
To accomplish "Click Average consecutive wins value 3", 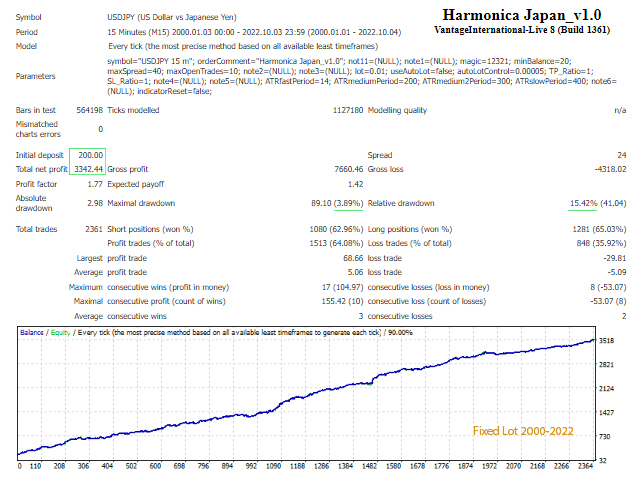I will (x=361, y=316).
